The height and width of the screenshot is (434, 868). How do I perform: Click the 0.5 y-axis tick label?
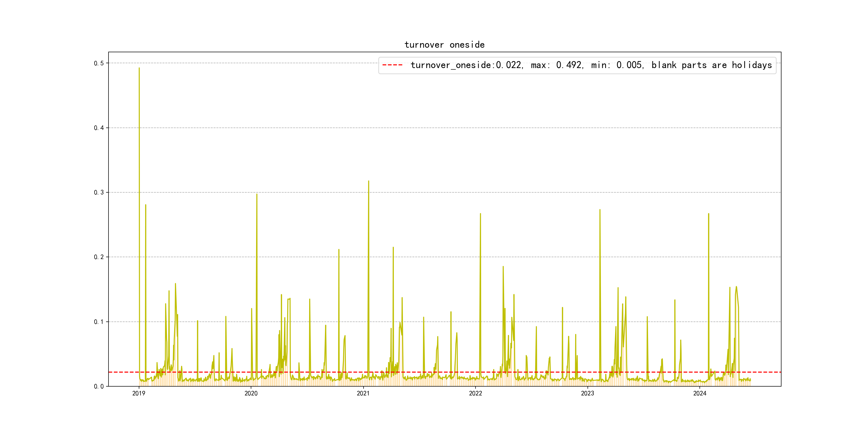coord(99,63)
